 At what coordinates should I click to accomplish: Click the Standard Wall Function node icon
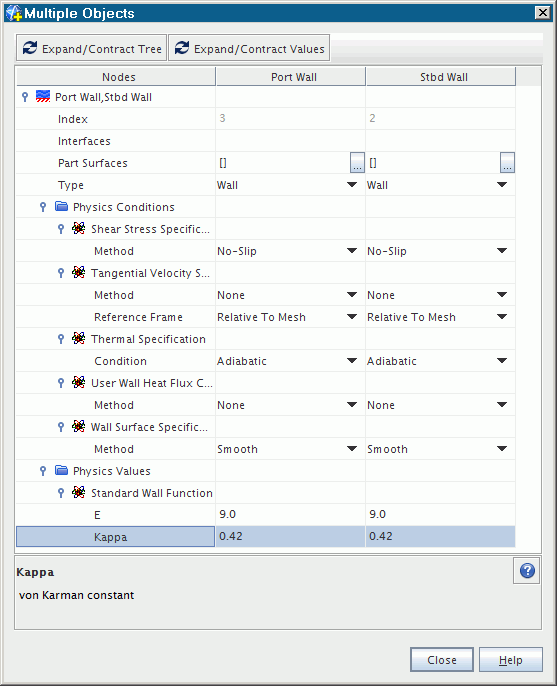[x=79, y=492]
